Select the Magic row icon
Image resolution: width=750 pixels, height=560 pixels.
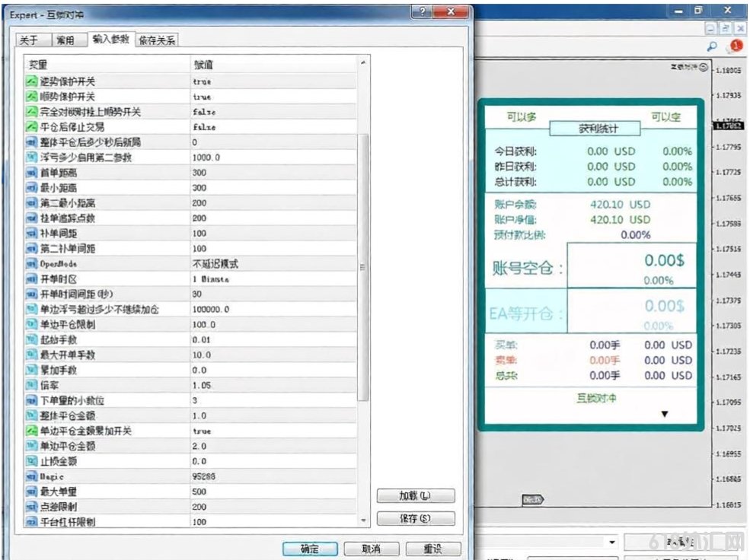pyautogui.click(x=31, y=476)
